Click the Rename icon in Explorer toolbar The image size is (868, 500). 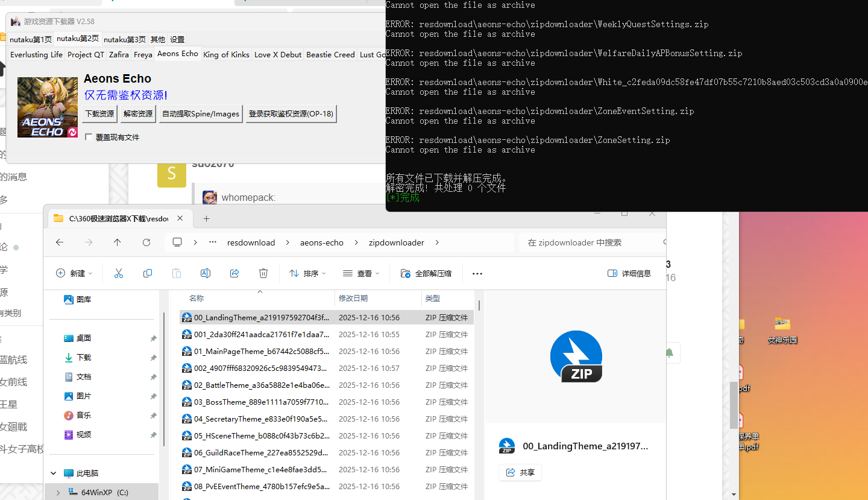[x=206, y=273]
